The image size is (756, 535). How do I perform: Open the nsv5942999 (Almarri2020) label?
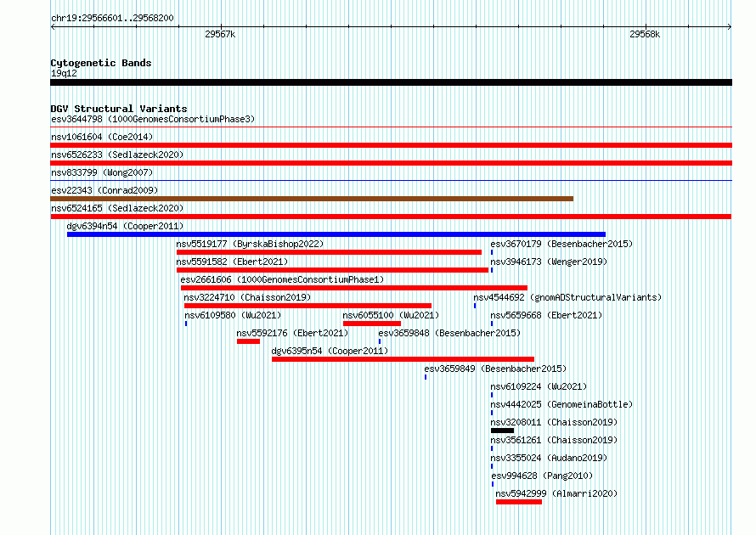[x=556, y=493]
